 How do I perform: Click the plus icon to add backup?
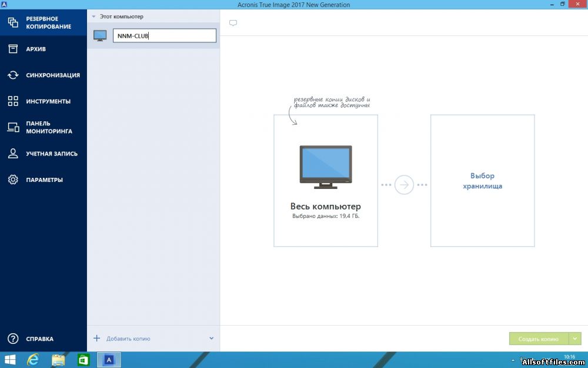click(96, 339)
